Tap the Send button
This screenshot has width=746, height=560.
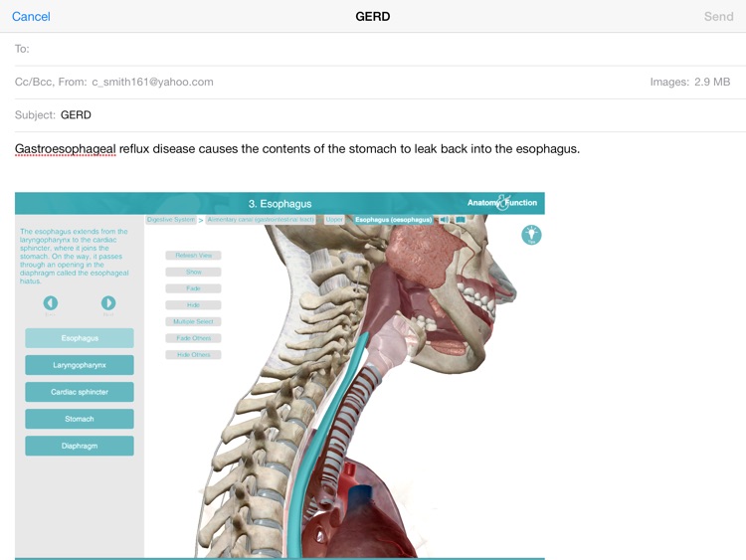coord(718,17)
